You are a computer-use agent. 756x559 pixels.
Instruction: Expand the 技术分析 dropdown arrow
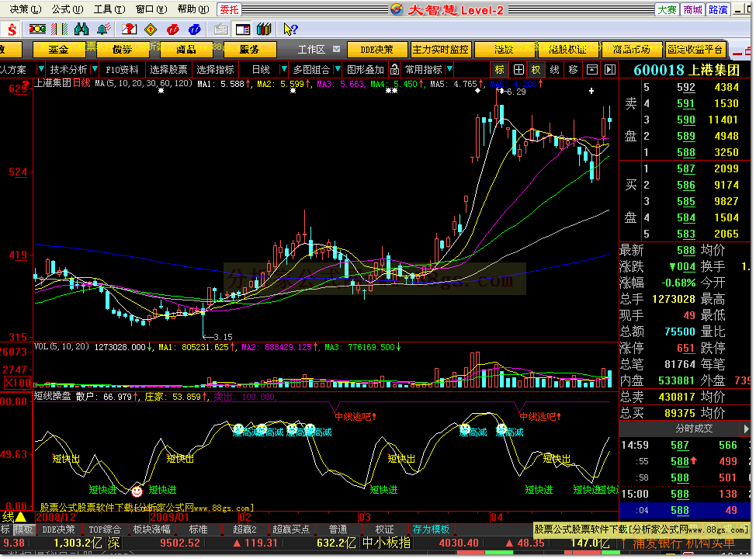pyautogui.click(x=95, y=69)
